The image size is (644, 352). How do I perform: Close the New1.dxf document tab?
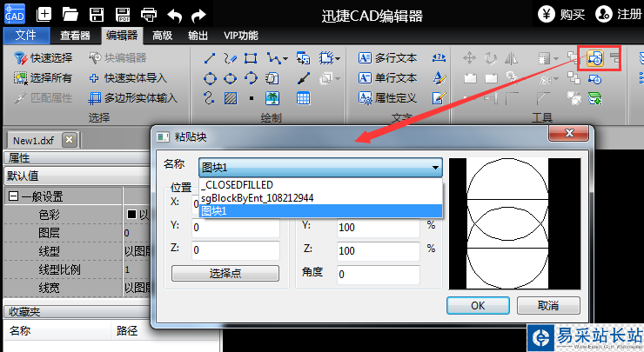(x=70, y=140)
